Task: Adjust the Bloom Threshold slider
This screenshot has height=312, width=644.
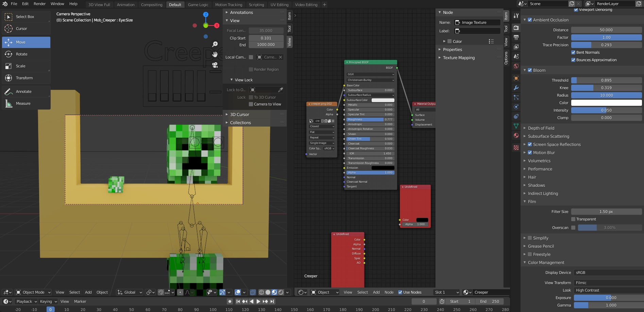Action: (x=606, y=80)
